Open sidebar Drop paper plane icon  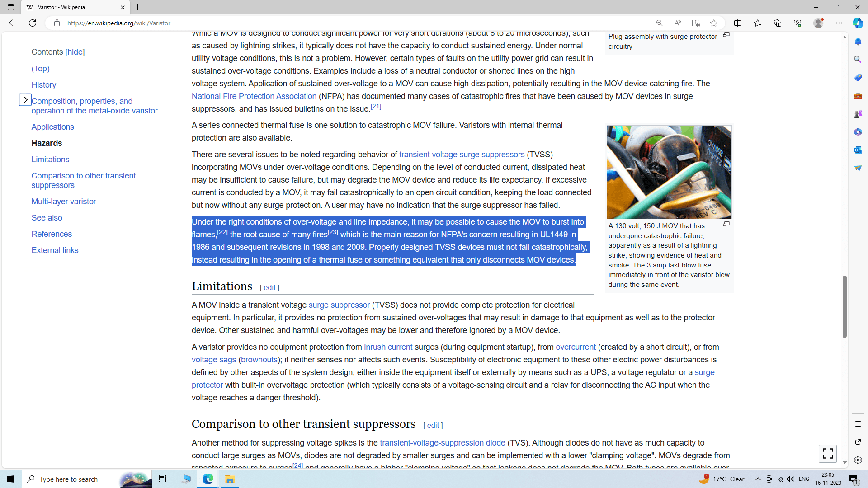(x=858, y=168)
